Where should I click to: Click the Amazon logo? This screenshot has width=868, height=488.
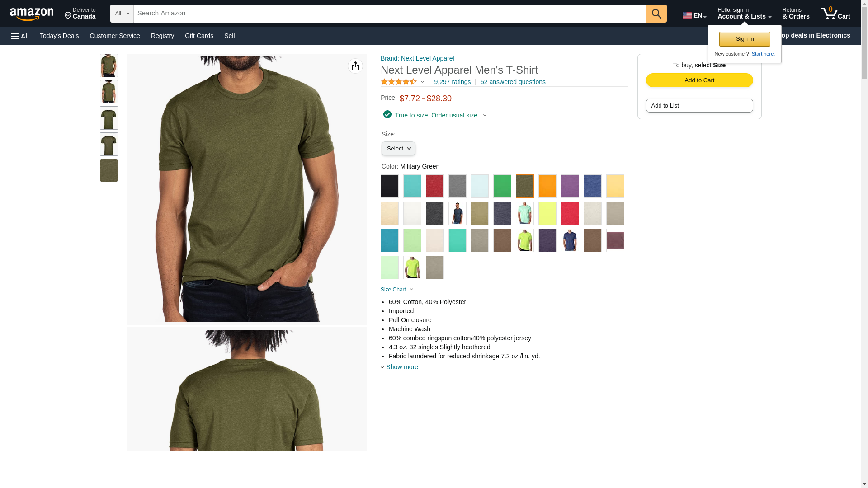pyautogui.click(x=32, y=14)
